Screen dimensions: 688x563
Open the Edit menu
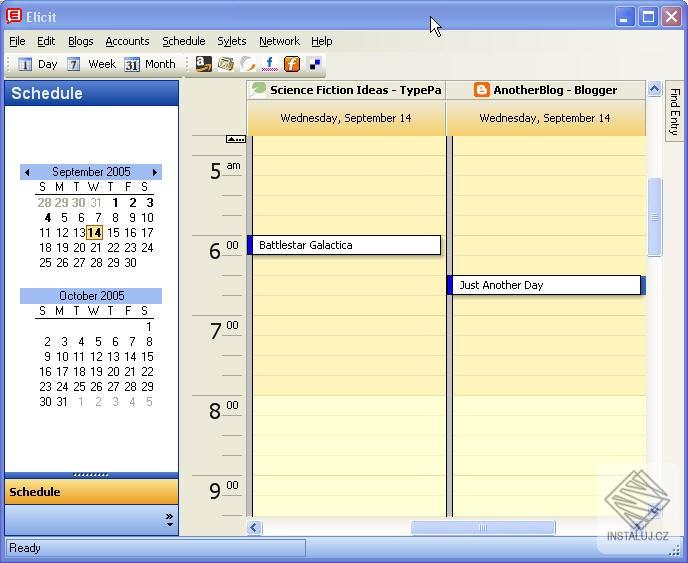click(46, 41)
